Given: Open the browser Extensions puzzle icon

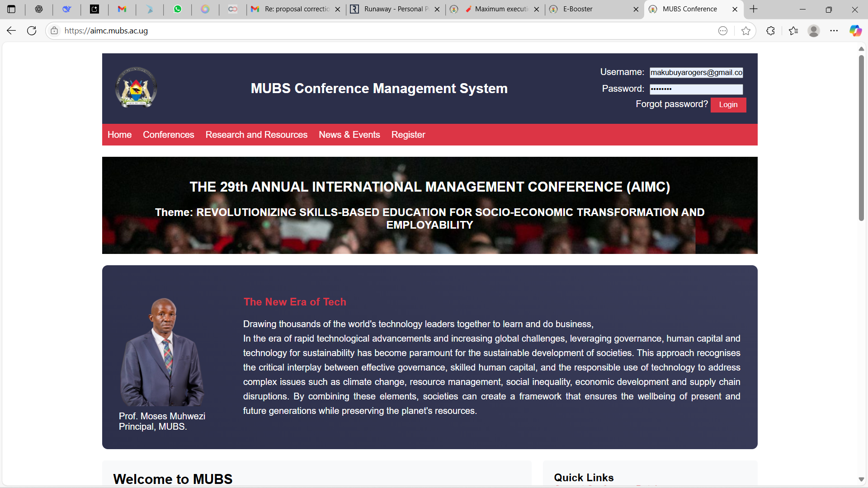Looking at the screenshot, I should (771, 31).
